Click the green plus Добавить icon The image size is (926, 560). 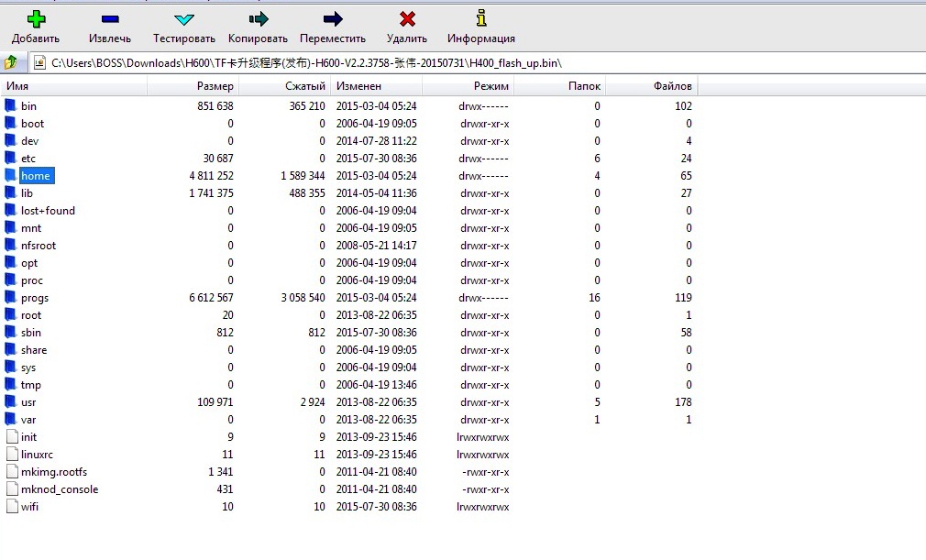tap(36, 19)
